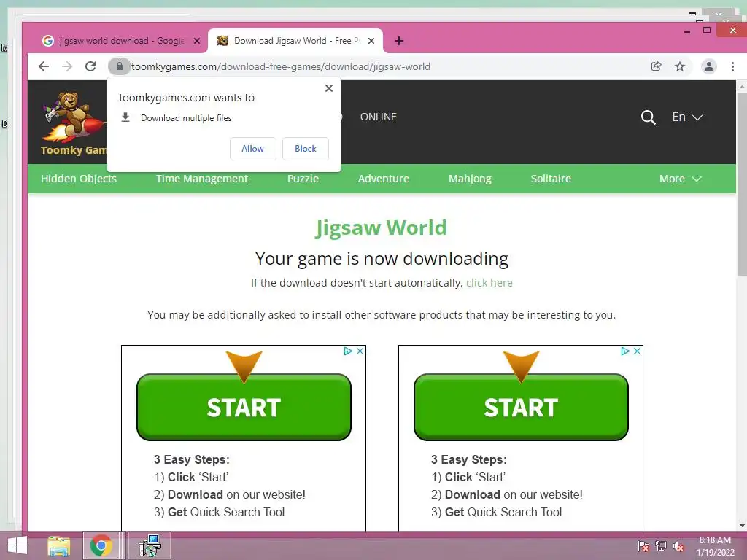747x560 pixels.
Task: Click the Toomky Games bear logo
Action: (x=74, y=123)
